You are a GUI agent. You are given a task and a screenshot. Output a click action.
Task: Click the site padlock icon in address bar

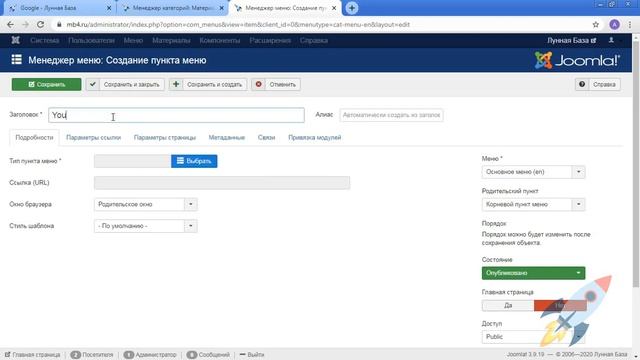pyautogui.click(x=59, y=24)
